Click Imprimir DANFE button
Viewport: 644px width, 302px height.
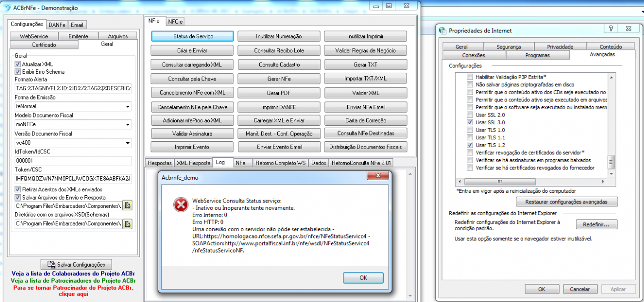click(x=279, y=107)
